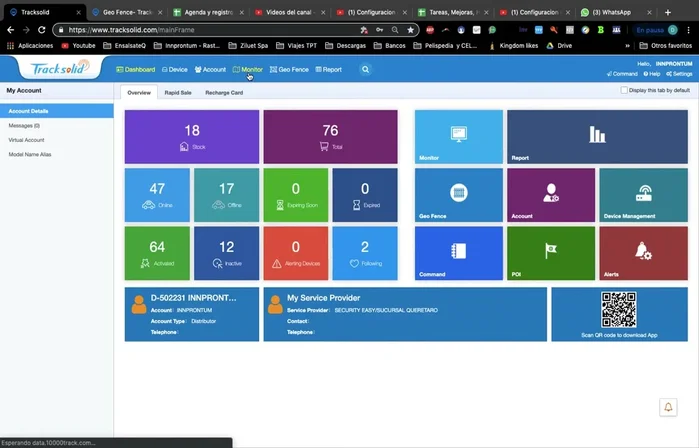
Task: Click the Online devices count tile
Action: (x=157, y=194)
